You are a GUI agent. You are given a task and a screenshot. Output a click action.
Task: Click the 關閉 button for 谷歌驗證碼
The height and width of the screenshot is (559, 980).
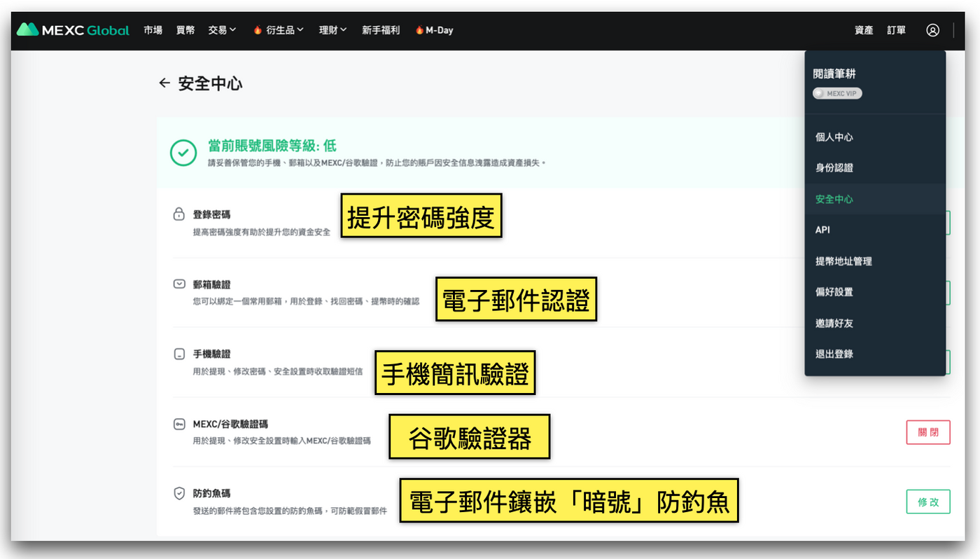point(928,432)
